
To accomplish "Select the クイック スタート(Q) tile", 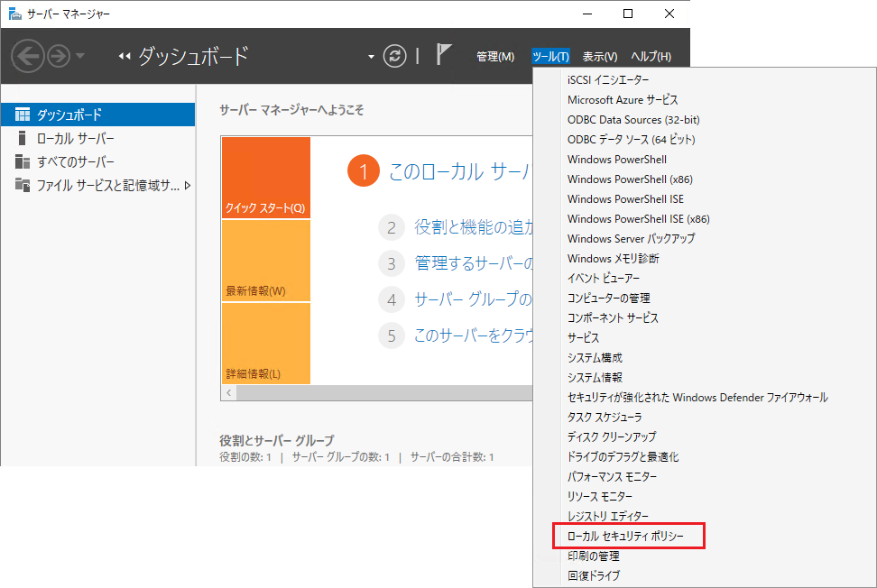I will coord(265,178).
